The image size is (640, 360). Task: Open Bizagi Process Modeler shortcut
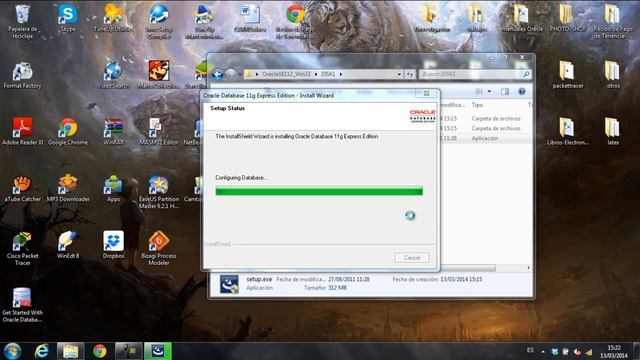pos(159,248)
